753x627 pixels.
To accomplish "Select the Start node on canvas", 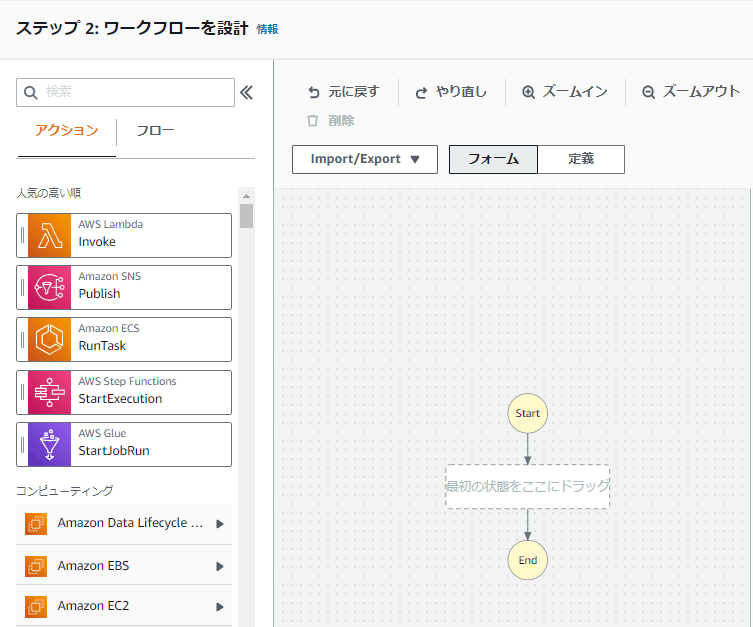I will pos(527,413).
